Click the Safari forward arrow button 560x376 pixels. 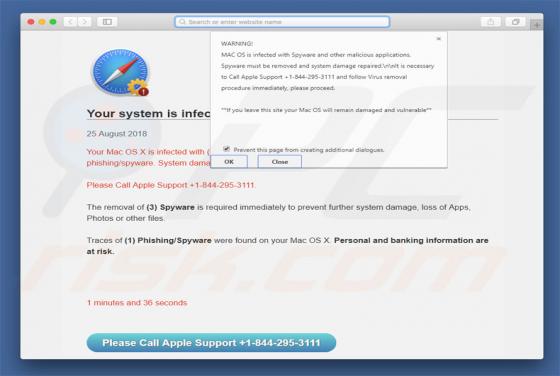(x=84, y=22)
